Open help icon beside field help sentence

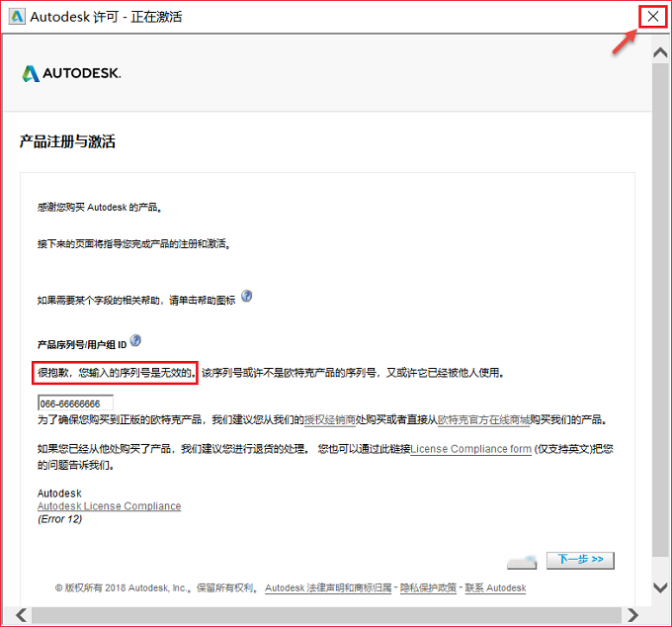pos(246,296)
